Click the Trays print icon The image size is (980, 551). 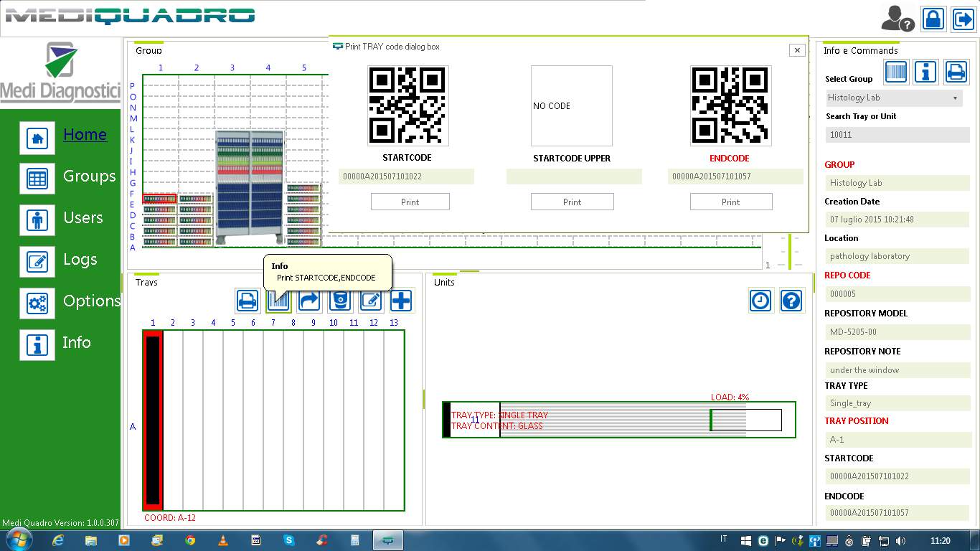(x=248, y=301)
